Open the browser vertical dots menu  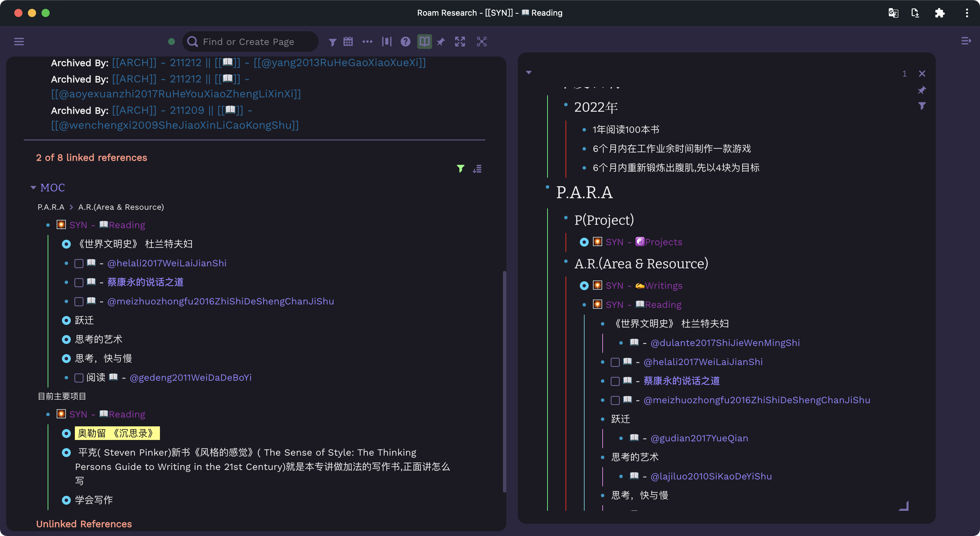click(967, 13)
